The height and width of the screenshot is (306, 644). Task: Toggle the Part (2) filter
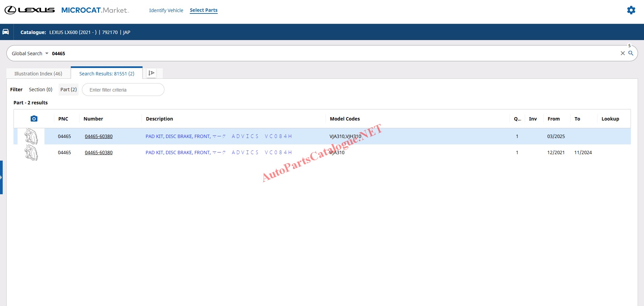(68, 90)
